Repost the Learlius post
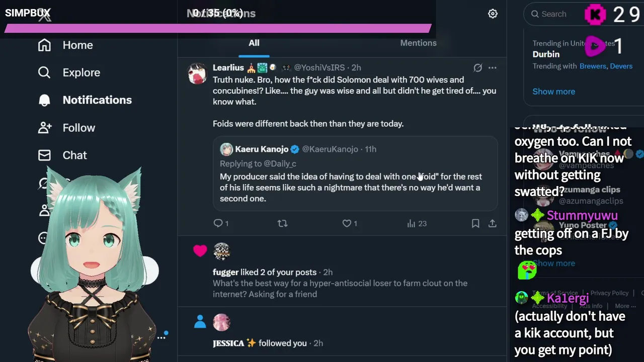Screen dimensions: 644x362 282,223
